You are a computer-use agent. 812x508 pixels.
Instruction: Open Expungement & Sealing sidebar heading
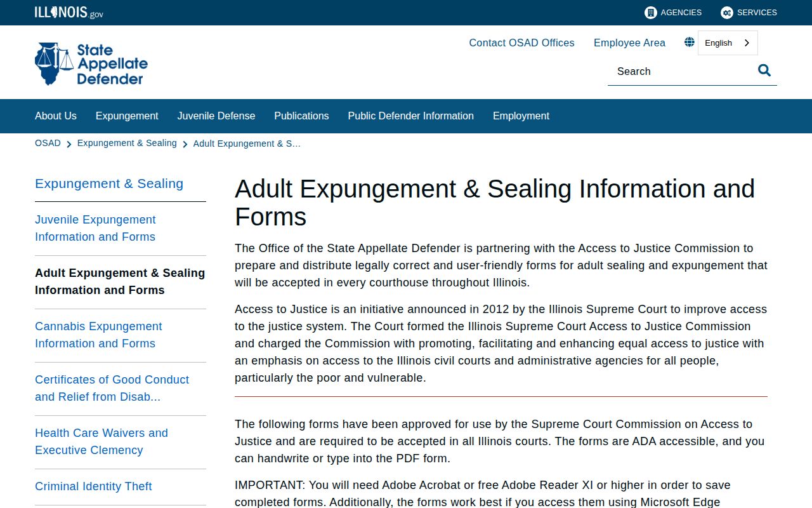click(x=109, y=184)
